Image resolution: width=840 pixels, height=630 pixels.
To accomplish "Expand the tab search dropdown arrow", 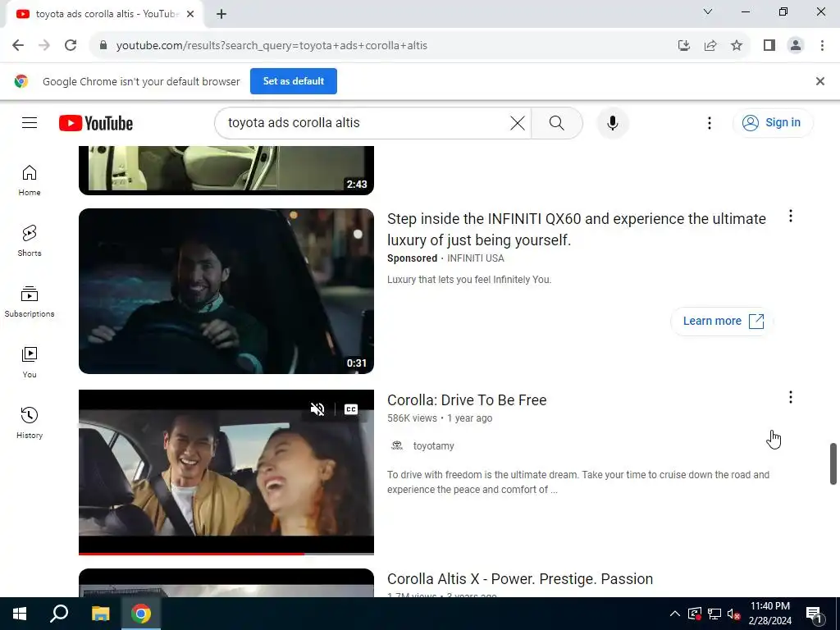I will point(708,11).
